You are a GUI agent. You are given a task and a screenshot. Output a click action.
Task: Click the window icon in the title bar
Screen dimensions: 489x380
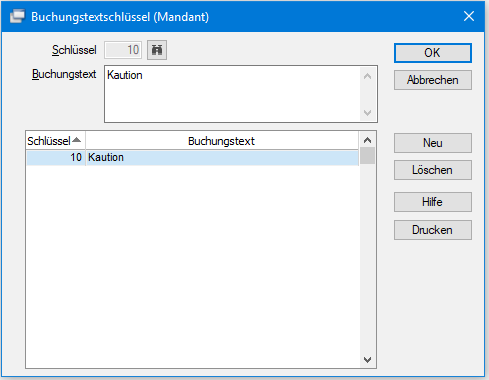[17, 16]
